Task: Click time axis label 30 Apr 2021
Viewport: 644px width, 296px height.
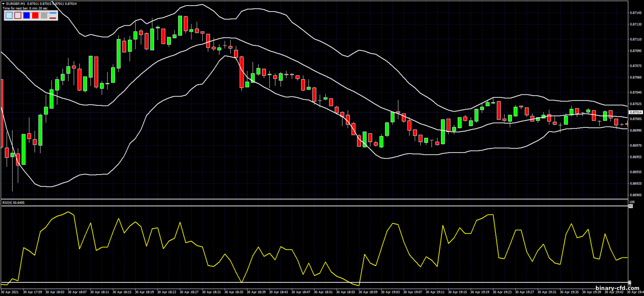Action: tap(10, 292)
